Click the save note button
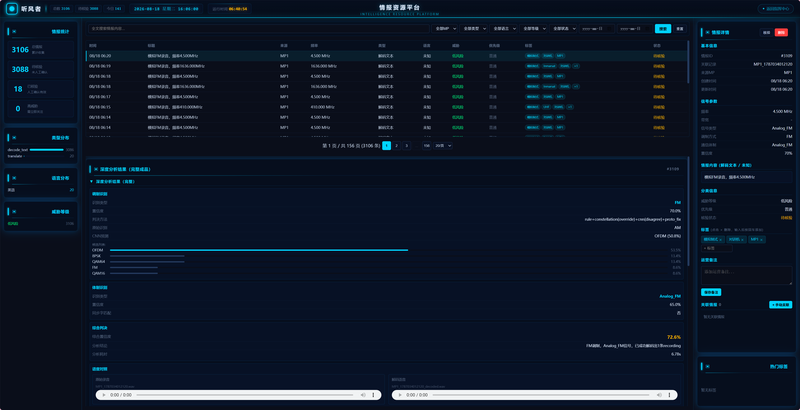The image size is (800, 410). [711, 293]
